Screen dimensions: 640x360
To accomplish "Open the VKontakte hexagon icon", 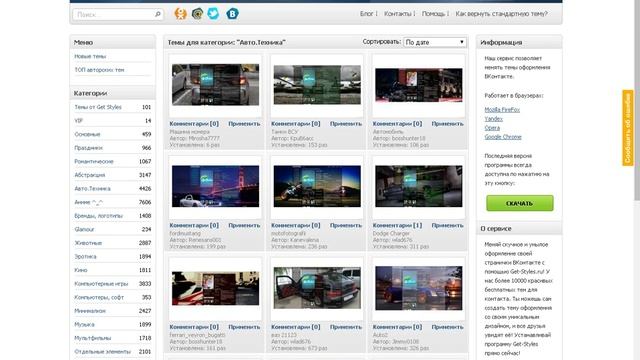I will tap(232, 14).
